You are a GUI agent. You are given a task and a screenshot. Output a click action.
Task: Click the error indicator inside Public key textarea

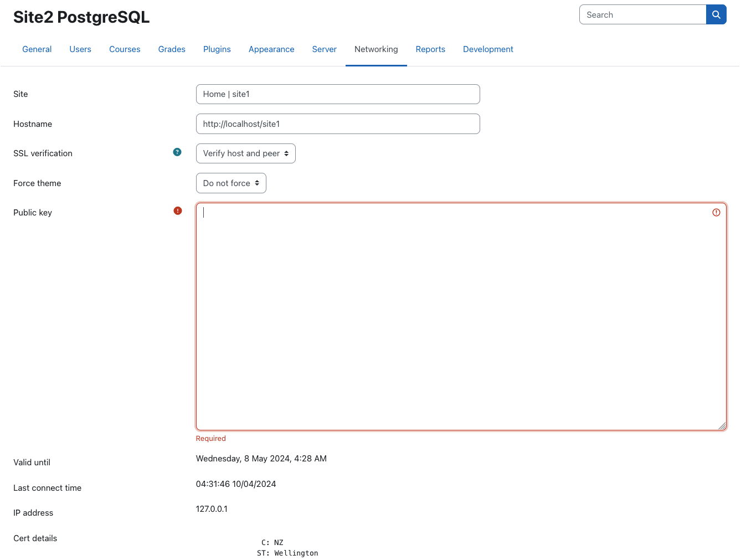(716, 212)
